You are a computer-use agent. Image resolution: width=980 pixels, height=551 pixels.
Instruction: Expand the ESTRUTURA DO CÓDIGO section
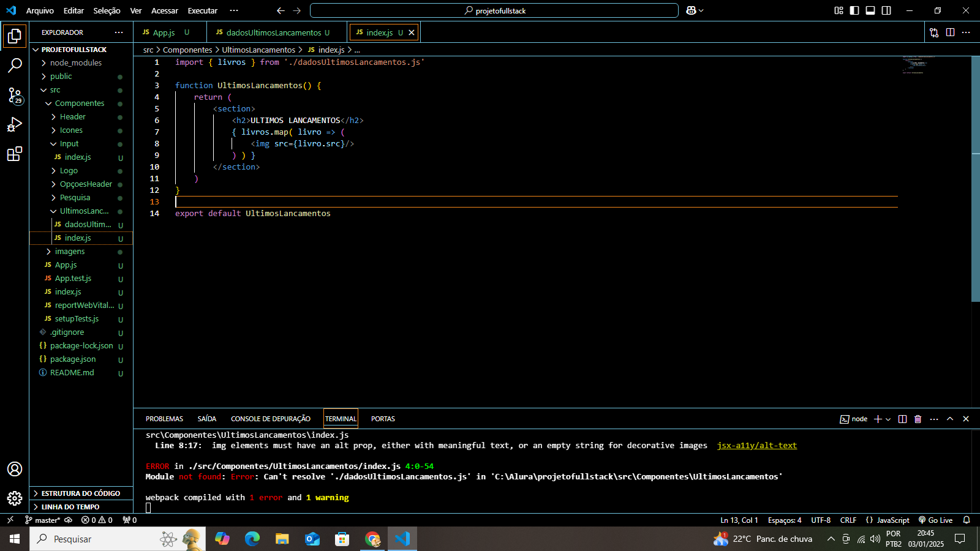tap(81, 493)
